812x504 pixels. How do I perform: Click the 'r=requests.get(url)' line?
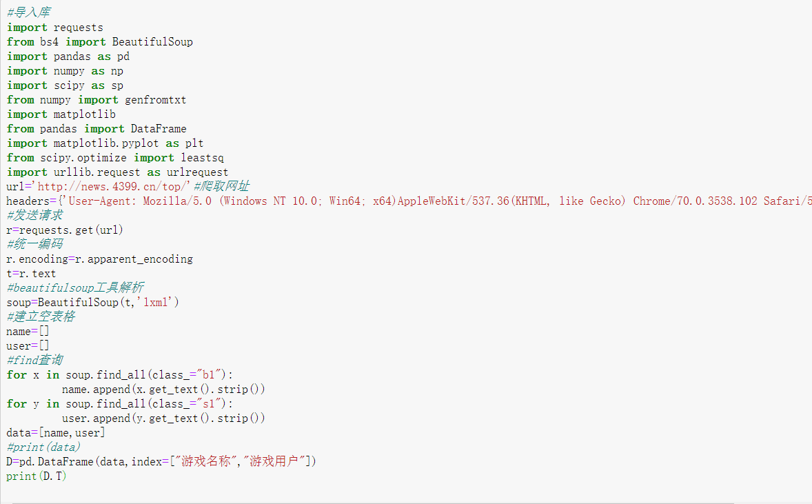(65, 230)
